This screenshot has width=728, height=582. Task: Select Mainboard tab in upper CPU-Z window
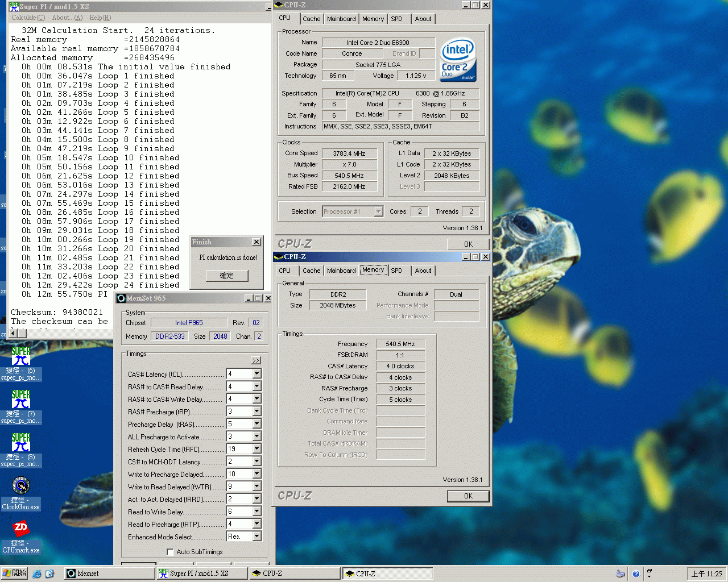pyautogui.click(x=341, y=19)
